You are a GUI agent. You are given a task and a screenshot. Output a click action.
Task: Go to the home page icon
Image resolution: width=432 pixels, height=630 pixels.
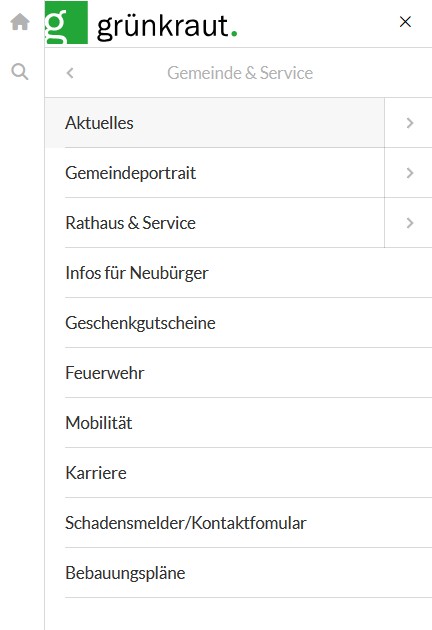20,22
